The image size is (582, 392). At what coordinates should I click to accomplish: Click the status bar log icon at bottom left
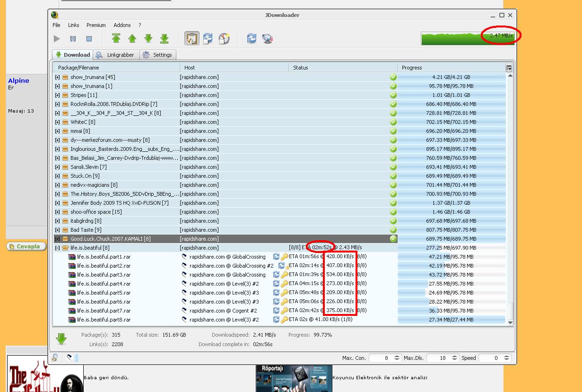click(55, 358)
